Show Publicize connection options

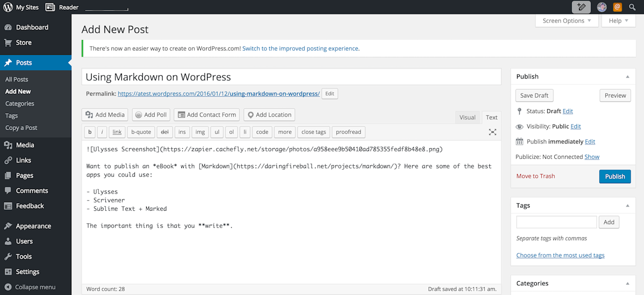point(592,156)
